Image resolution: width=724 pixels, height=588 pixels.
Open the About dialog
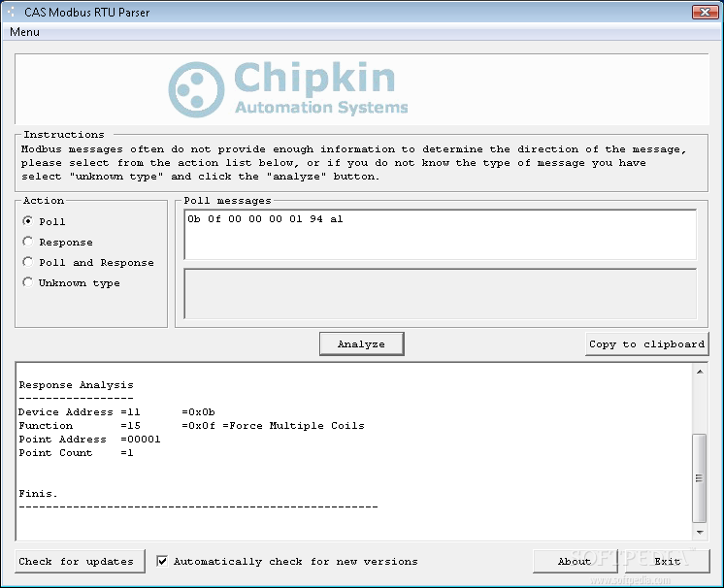(x=575, y=561)
